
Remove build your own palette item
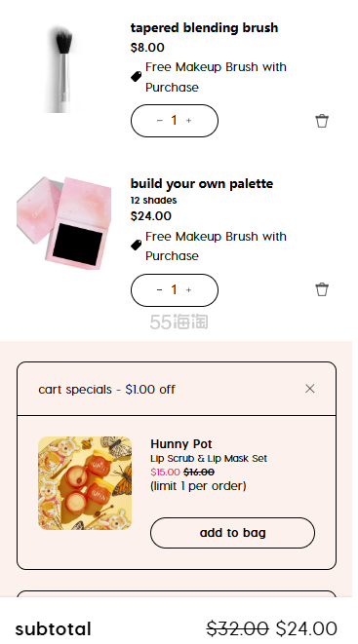322,289
